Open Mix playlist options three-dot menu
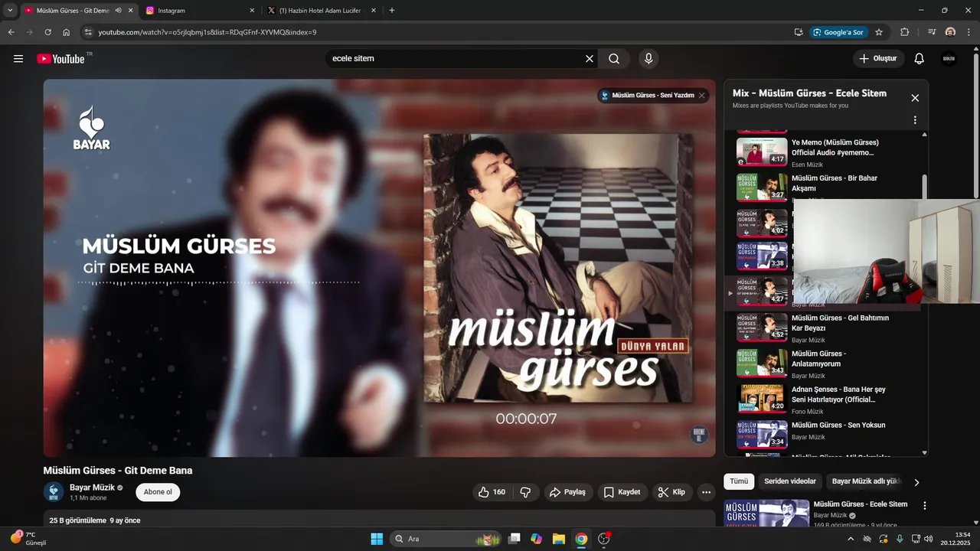Screen dimensions: 980x551 914,120
